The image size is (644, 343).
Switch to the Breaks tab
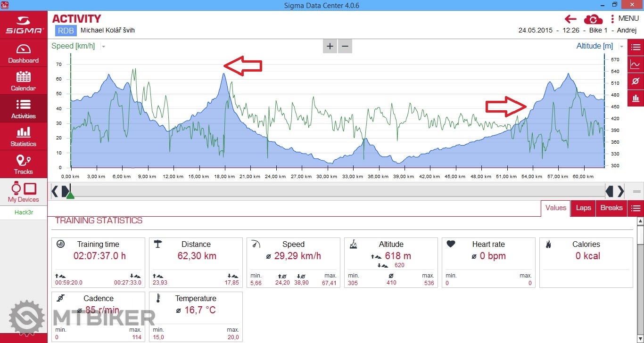pos(611,208)
